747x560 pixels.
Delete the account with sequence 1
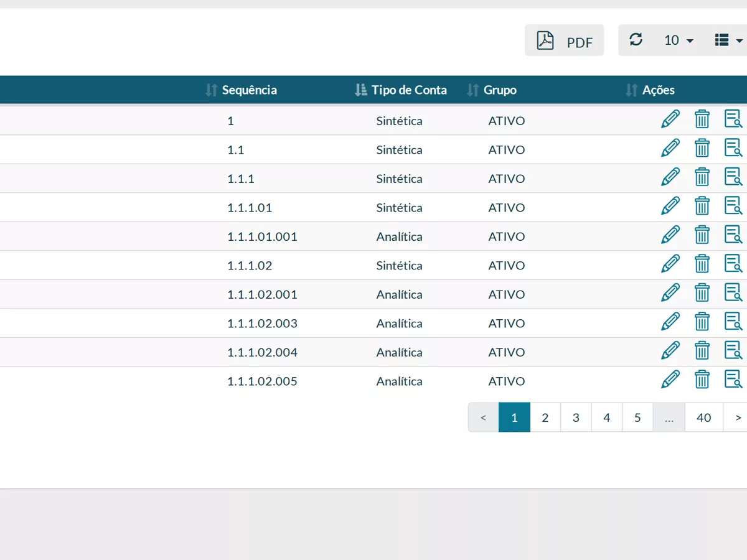pyautogui.click(x=702, y=119)
